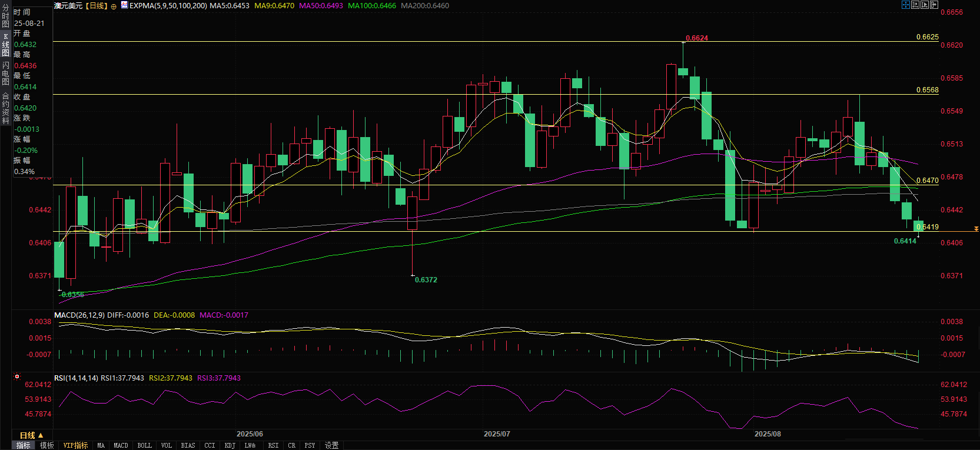
Task: Click the 0.6414 low label
Action: pos(905,241)
